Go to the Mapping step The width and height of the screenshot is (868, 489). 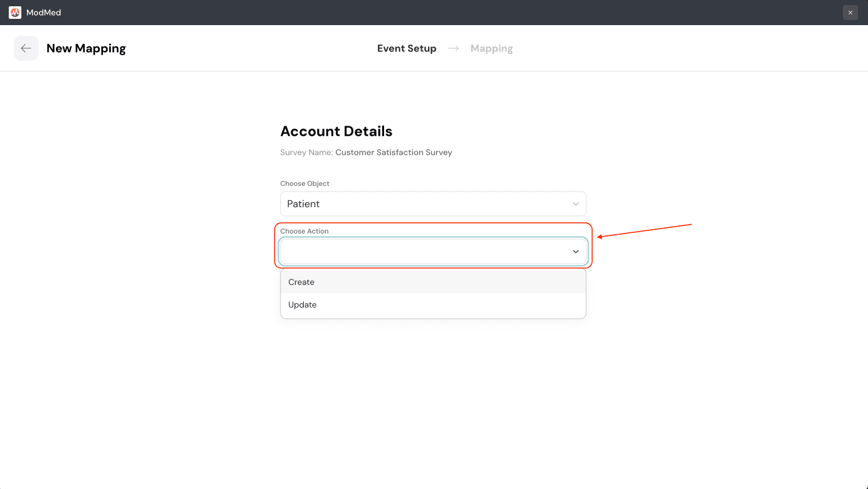(x=491, y=48)
